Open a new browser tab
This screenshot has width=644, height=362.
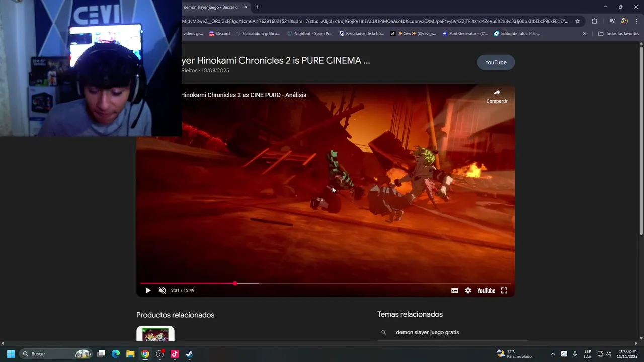pos(258,7)
